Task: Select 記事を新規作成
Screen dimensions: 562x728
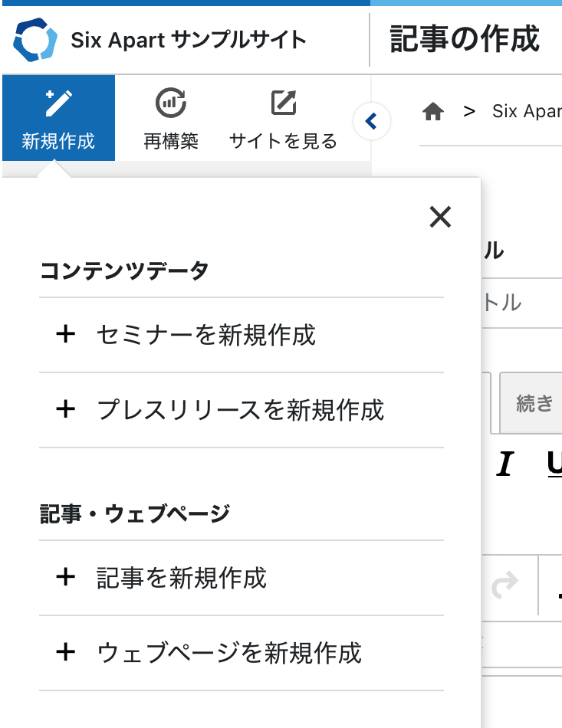Action: tap(182, 577)
